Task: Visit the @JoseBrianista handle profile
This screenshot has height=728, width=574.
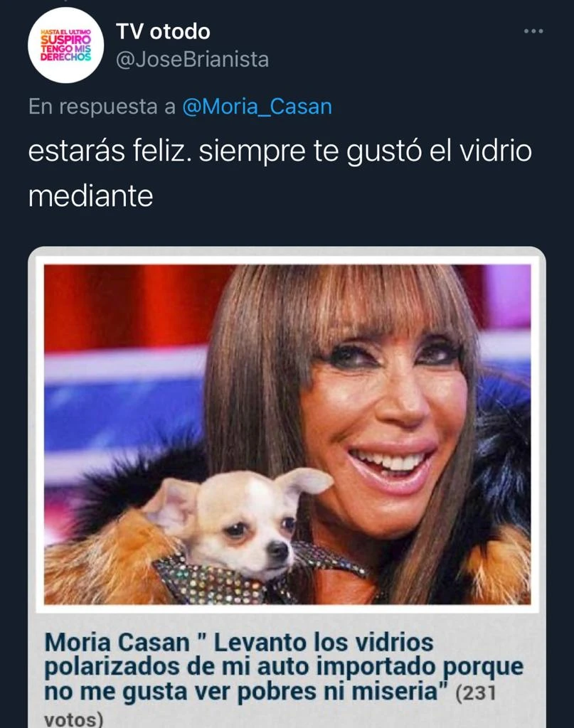Action: pos(192,60)
